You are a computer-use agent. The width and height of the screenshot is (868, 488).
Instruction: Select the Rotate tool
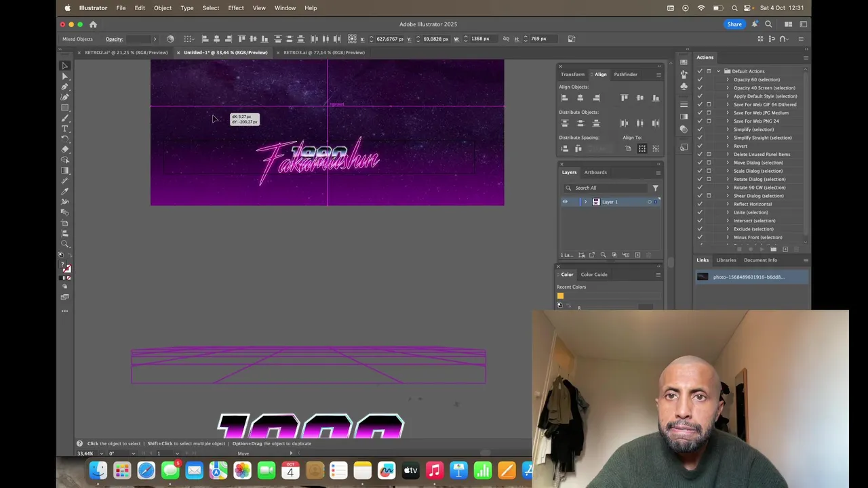(65, 139)
